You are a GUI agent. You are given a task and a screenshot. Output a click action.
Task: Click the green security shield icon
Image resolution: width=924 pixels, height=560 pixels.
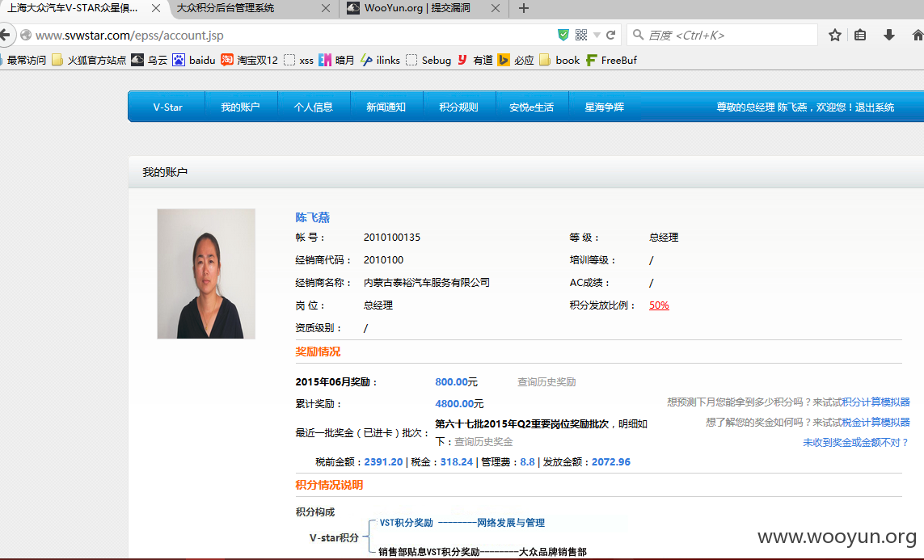[563, 36]
